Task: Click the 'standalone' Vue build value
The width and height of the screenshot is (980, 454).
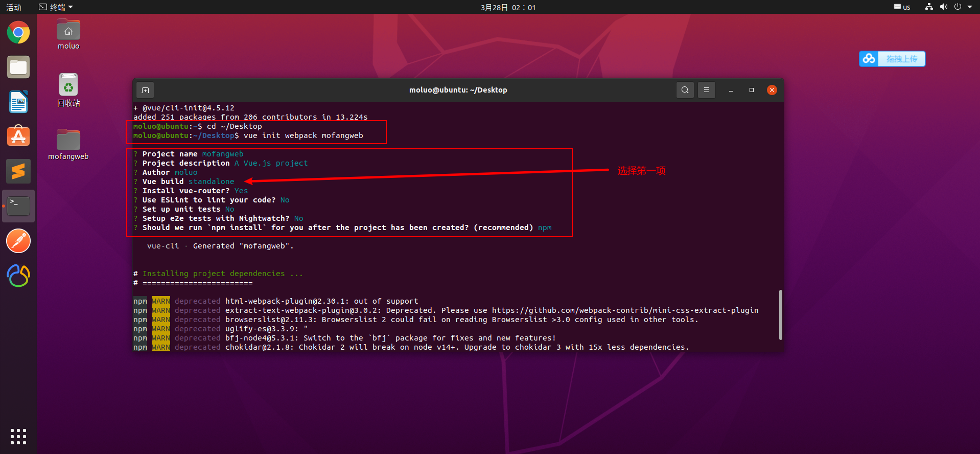Action: (212, 181)
